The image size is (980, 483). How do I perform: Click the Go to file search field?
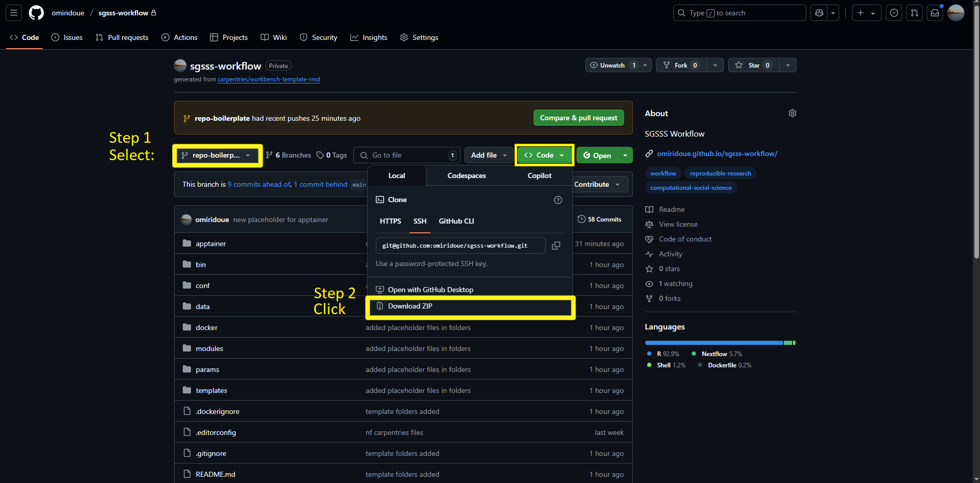(x=407, y=155)
